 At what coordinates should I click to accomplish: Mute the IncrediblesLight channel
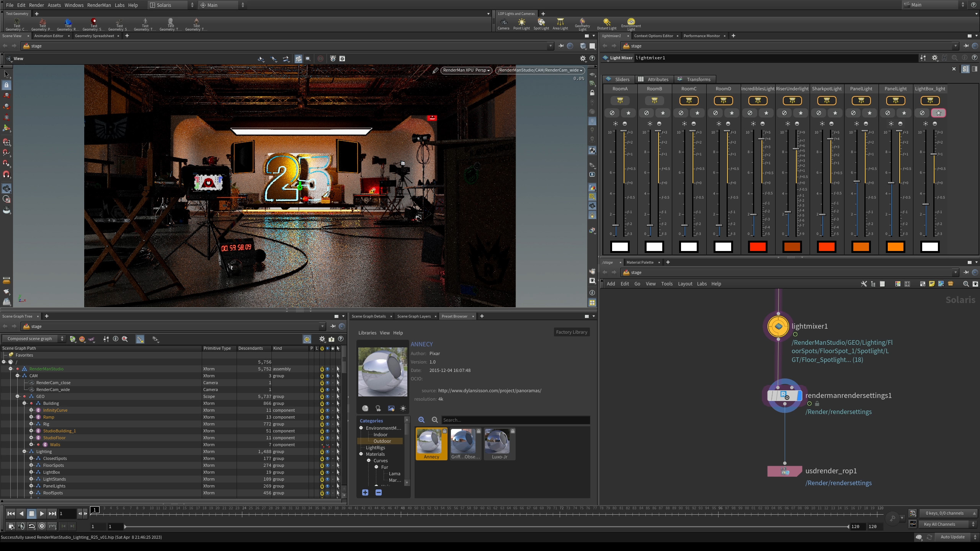pyautogui.click(x=750, y=113)
